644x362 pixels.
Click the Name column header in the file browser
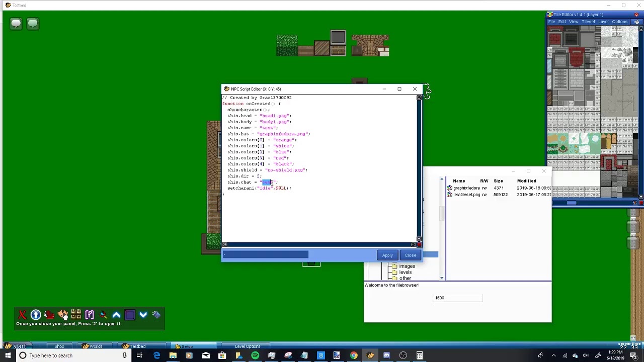click(459, 181)
